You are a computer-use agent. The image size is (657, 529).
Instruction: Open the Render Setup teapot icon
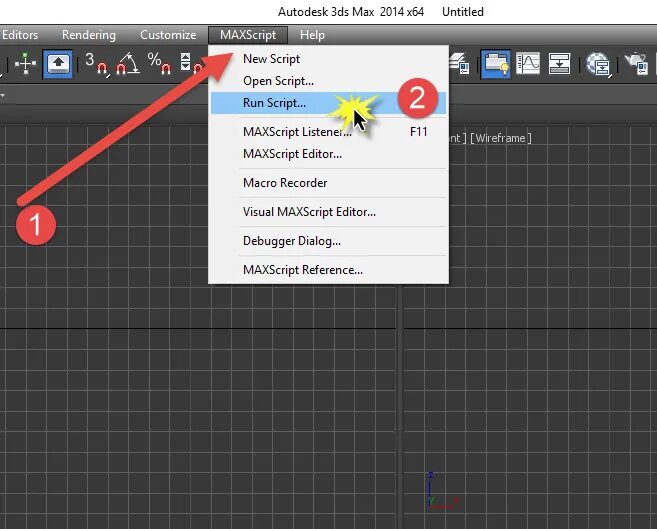coord(636,64)
